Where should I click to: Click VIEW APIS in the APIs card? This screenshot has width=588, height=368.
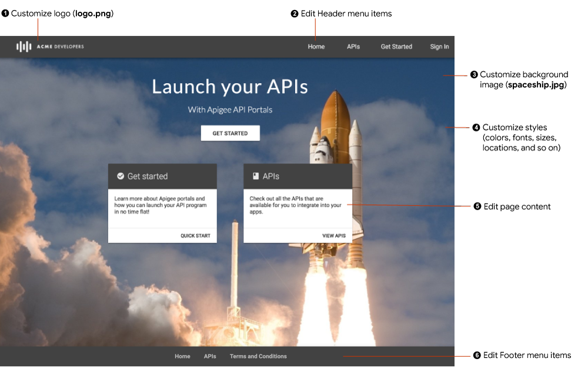(334, 236)
